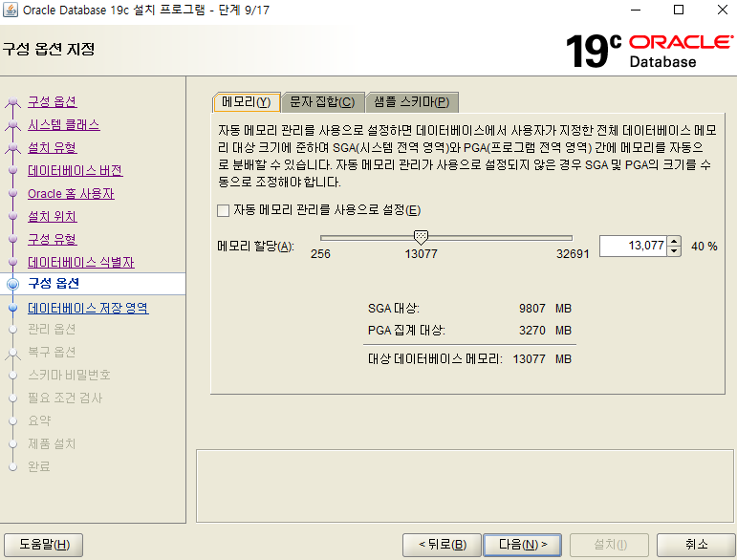Click the Oracle 19c Database logo

(649, 51)
